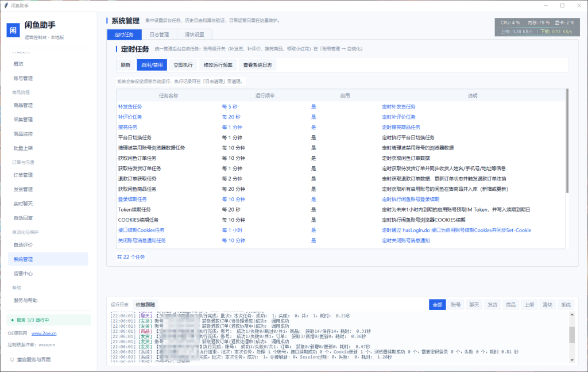Open the www.2oe.cn link
This screenshot has height=372, width=588.
click(x=44, y=333)
